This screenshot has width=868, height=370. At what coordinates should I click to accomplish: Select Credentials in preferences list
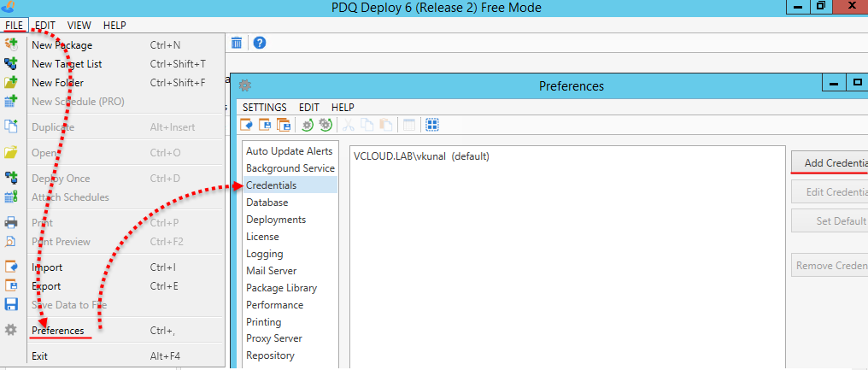(290, 185)
